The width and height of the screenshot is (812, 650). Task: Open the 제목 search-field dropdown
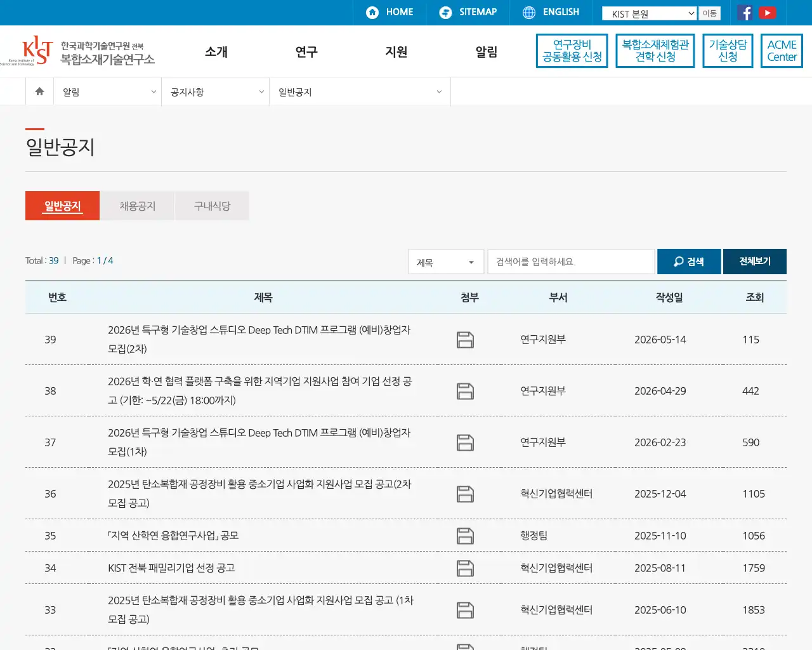(x=446, y=262)
